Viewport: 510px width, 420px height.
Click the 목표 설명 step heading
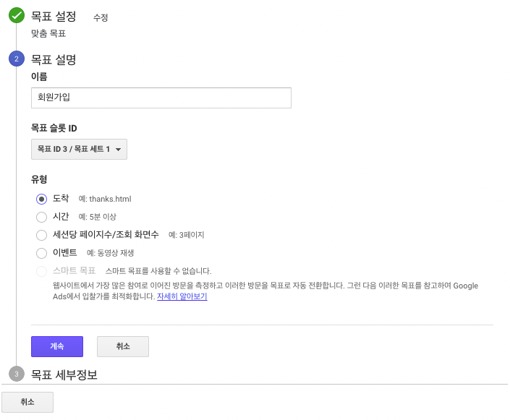point(54,59)
